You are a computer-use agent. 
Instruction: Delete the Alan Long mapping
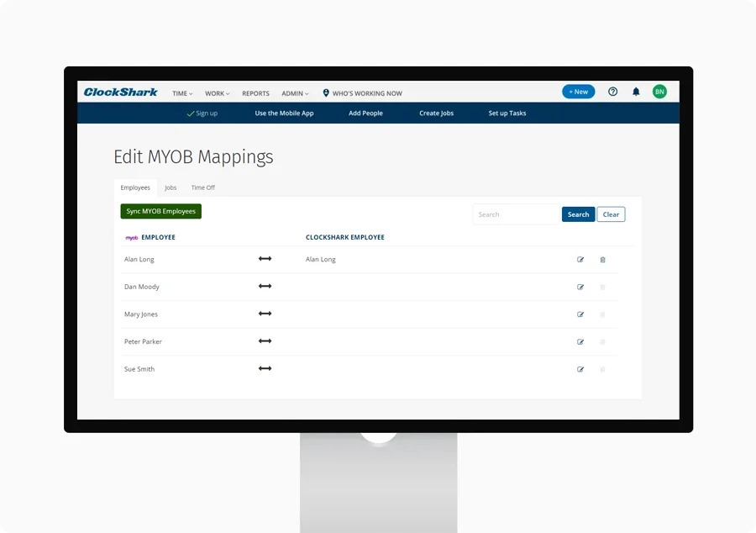pyautogui.click(x=602, y=260)
